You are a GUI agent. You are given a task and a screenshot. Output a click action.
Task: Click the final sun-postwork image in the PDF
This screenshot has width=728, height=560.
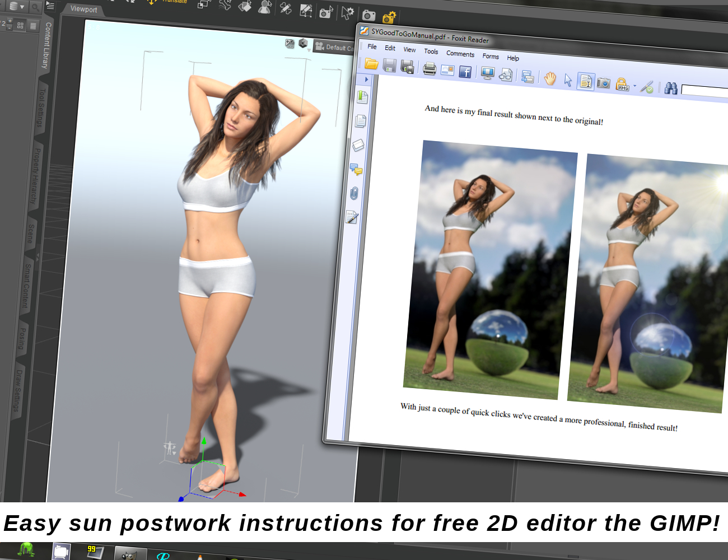tap(648, 284)
